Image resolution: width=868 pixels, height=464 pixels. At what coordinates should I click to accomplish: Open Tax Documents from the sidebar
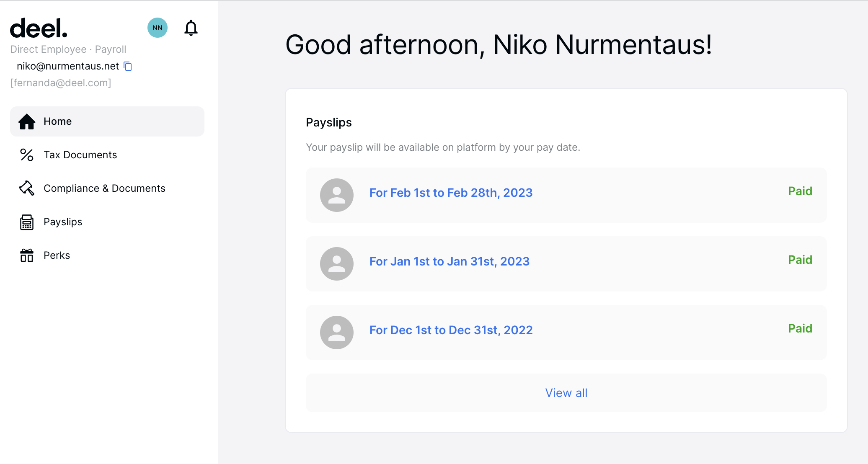80,155
